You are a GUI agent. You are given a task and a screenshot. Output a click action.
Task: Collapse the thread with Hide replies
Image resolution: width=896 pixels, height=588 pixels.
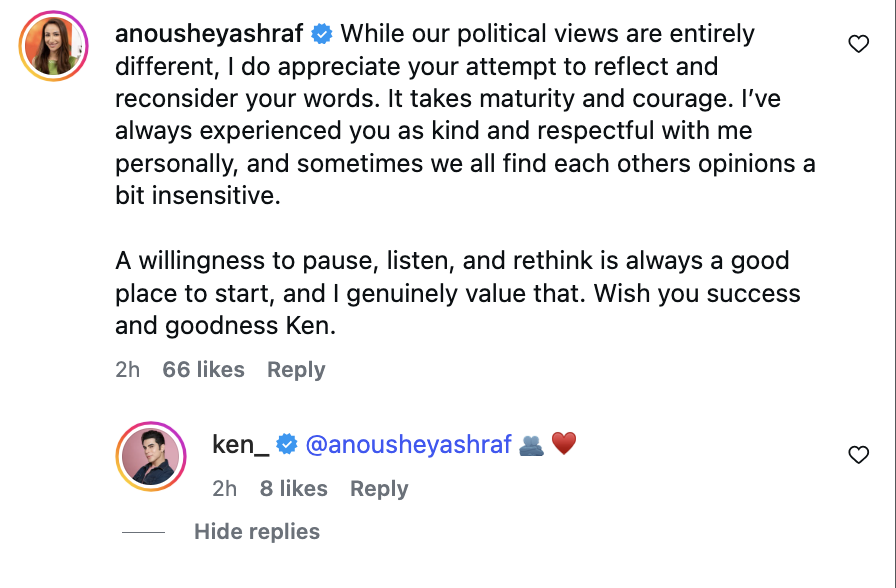pos(257,532)
